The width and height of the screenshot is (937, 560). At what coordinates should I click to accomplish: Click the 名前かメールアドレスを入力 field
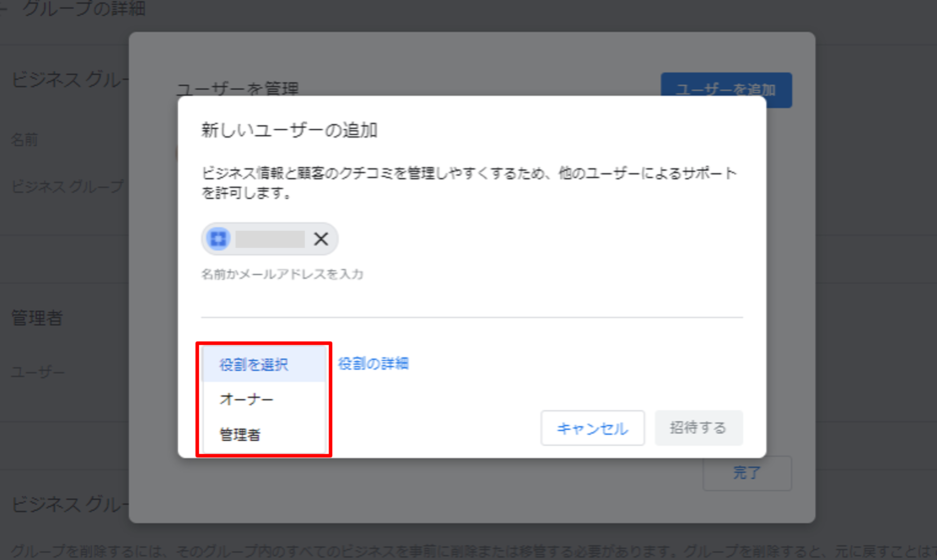click(x=472, y=274)
